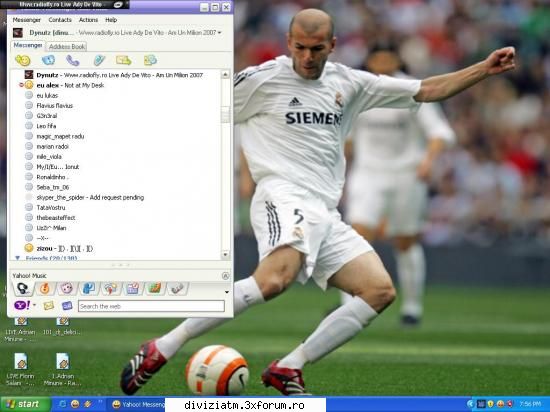Select the calendar plugin tab

click(x=133, y=289)
